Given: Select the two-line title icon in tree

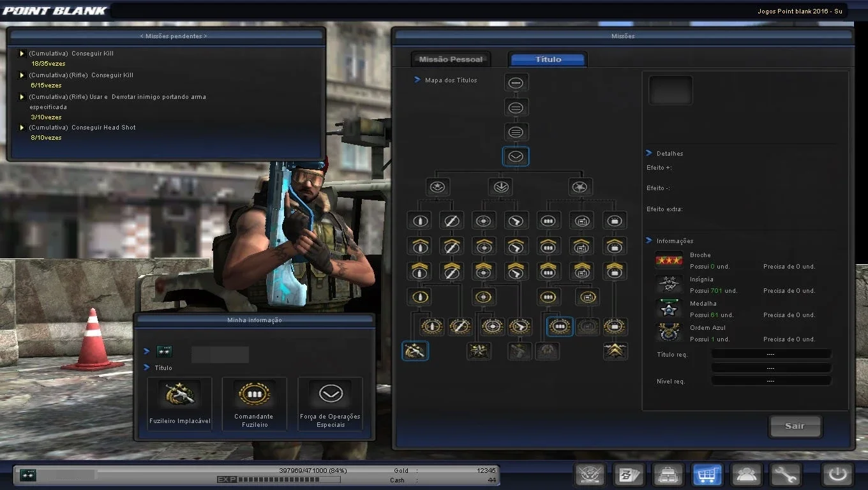Looking at the screenshot, I should point(516,108).
